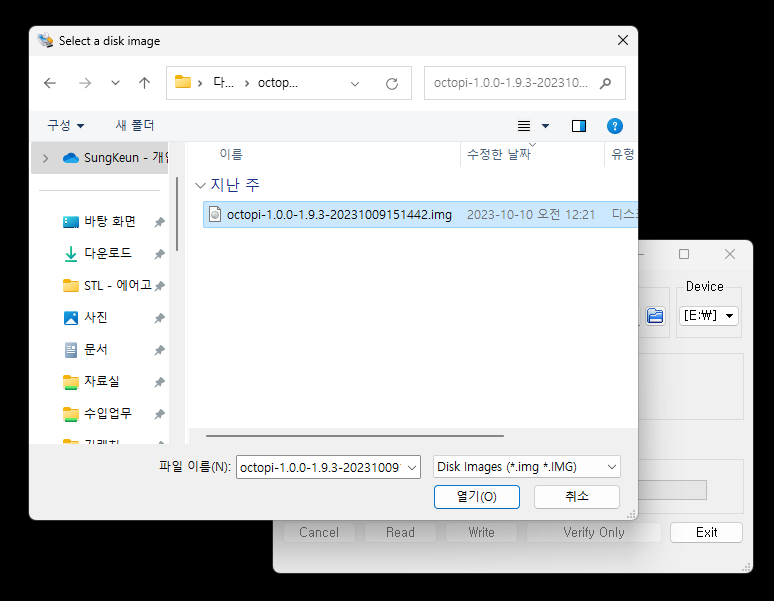Go up one folder level

click(144, 83)
